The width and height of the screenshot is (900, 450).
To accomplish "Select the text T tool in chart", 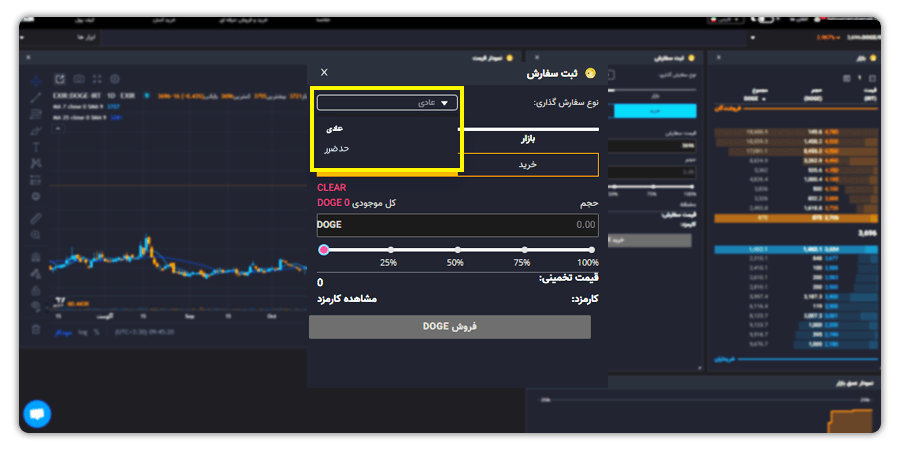I will pos(36,147).
